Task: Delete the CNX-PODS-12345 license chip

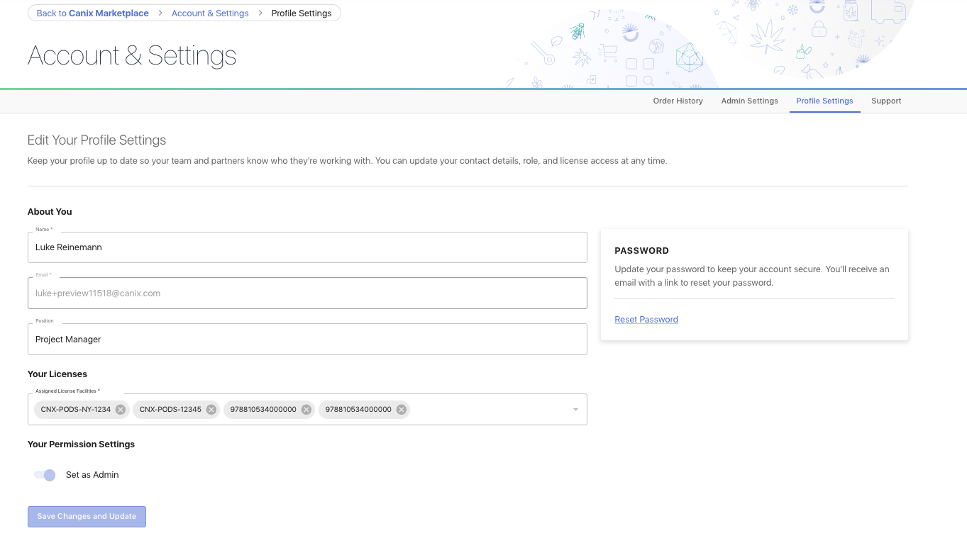Action: point(211,410)
